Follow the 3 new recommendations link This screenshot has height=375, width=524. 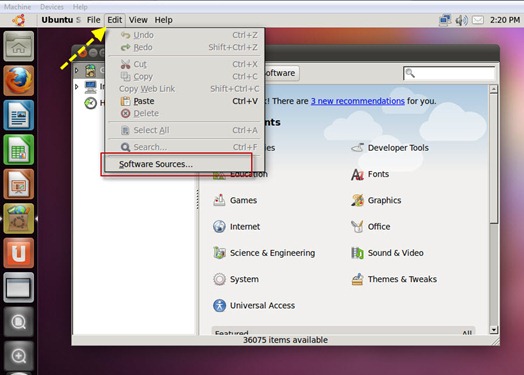tap(358, 101)
